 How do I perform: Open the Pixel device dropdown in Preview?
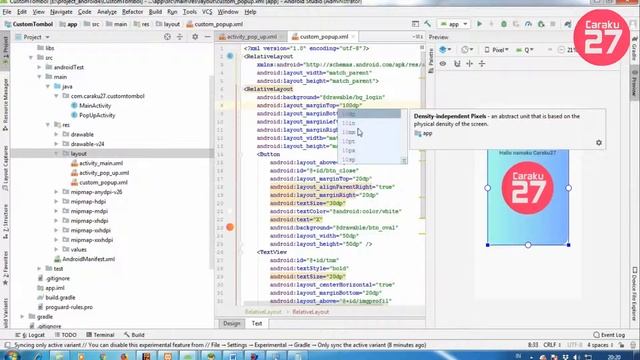tap(497, 50)
